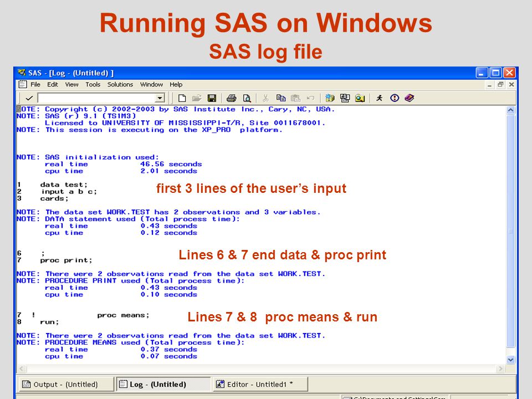The height and width of the screenshot is (399, 532).
Task: Click the SAS application icon in title bar
Action: (x=22, y=73)
